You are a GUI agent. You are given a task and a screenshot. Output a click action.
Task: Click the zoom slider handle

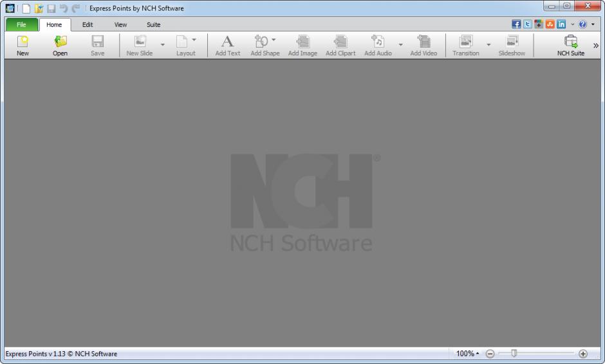[x=514, y=353]
